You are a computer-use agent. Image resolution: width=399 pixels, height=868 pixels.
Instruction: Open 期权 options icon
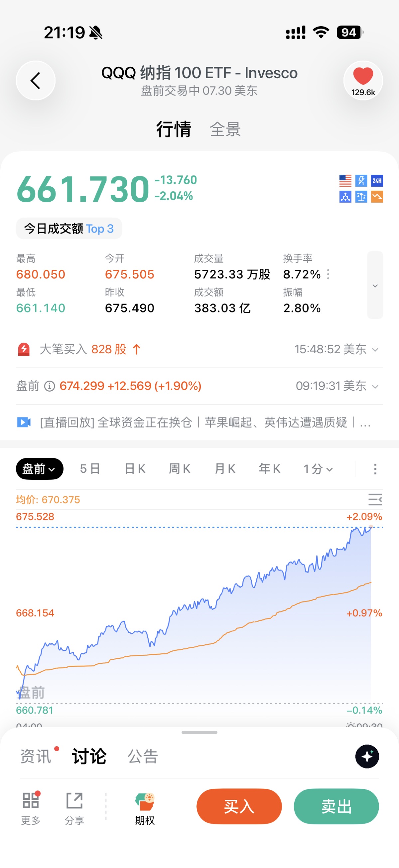pyautogui.click(x=145, y=809)
